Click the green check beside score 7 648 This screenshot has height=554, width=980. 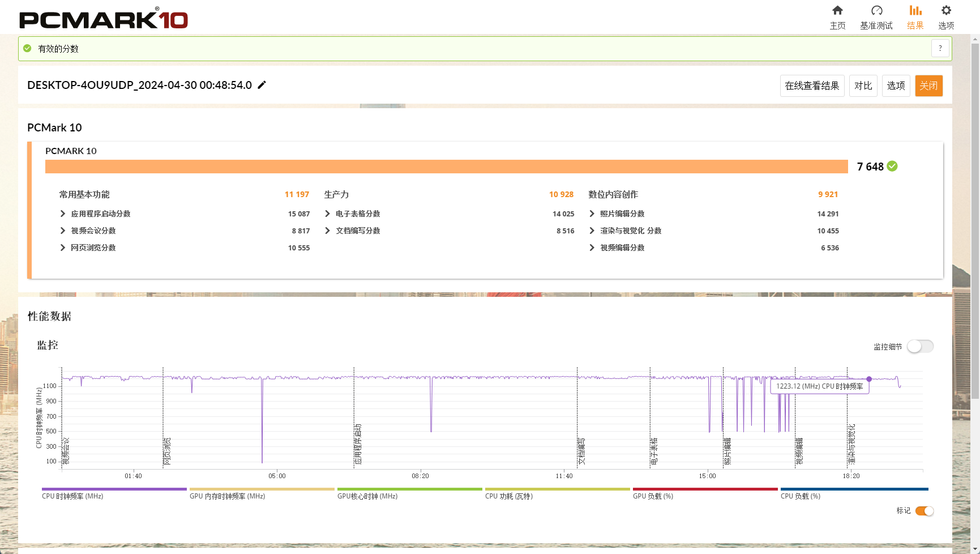[x=892, y=166]
